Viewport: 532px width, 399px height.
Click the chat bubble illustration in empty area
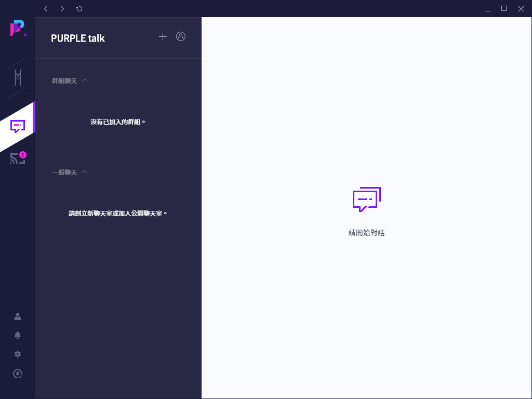366,199
